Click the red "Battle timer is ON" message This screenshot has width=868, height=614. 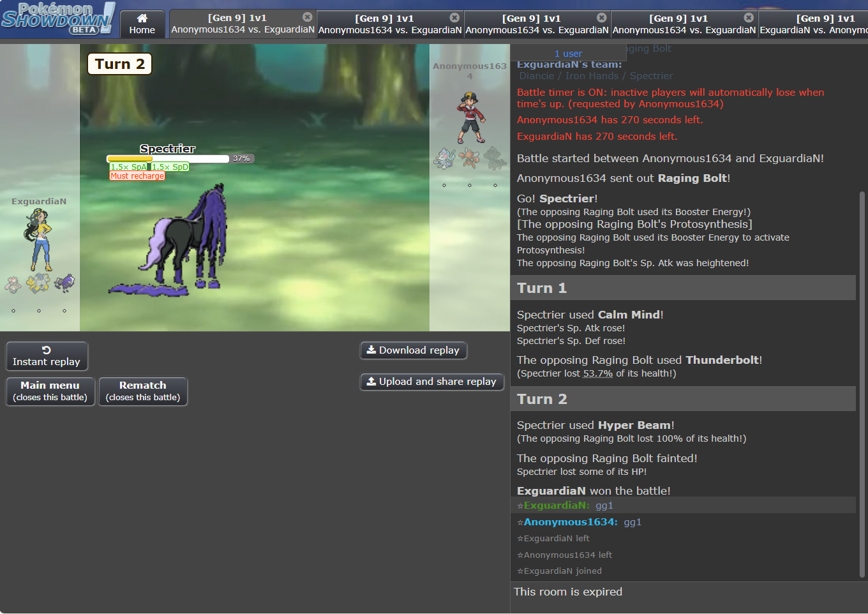(670, 98)
